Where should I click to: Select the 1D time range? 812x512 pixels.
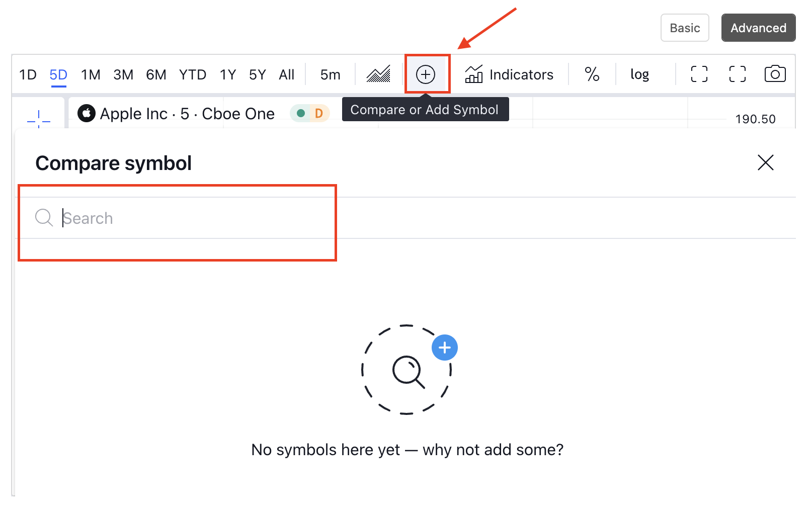[28, 74]
